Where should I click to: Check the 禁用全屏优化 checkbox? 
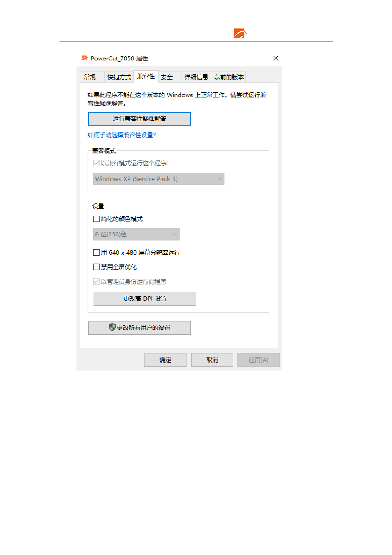96,267
